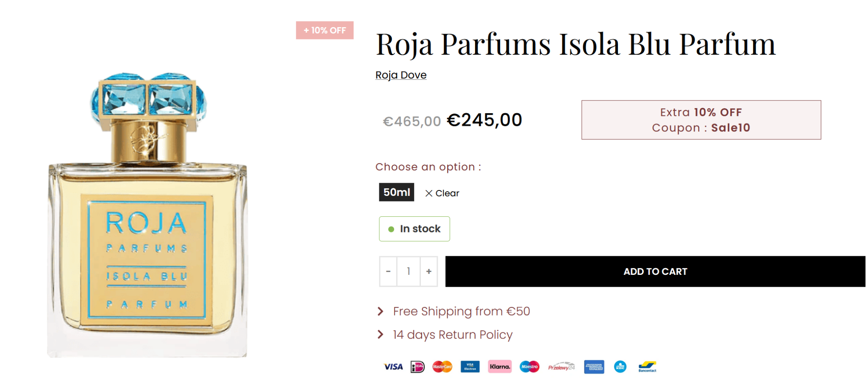Click the Bancontact payment icon
Screen dimensions: 868x383
pos(647,366)
